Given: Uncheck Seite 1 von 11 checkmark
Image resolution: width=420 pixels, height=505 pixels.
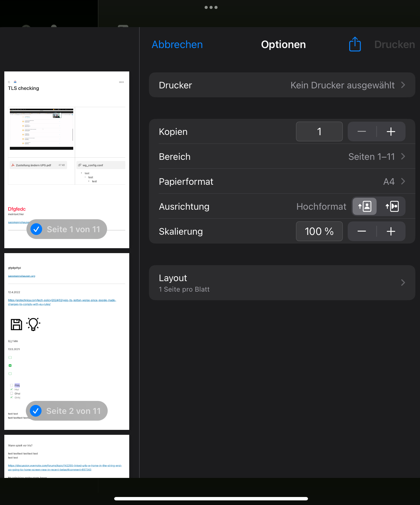Looking at the screenshot, I should click(36, 229).
